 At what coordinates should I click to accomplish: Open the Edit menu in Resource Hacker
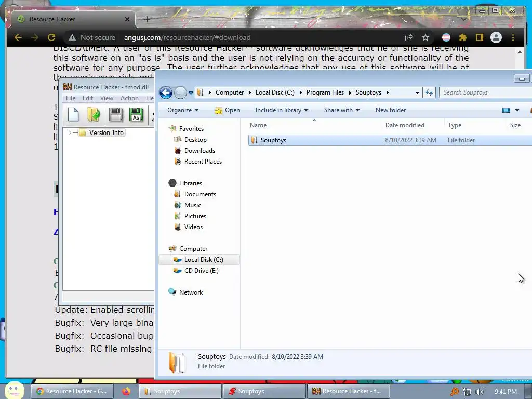(87, 98)
